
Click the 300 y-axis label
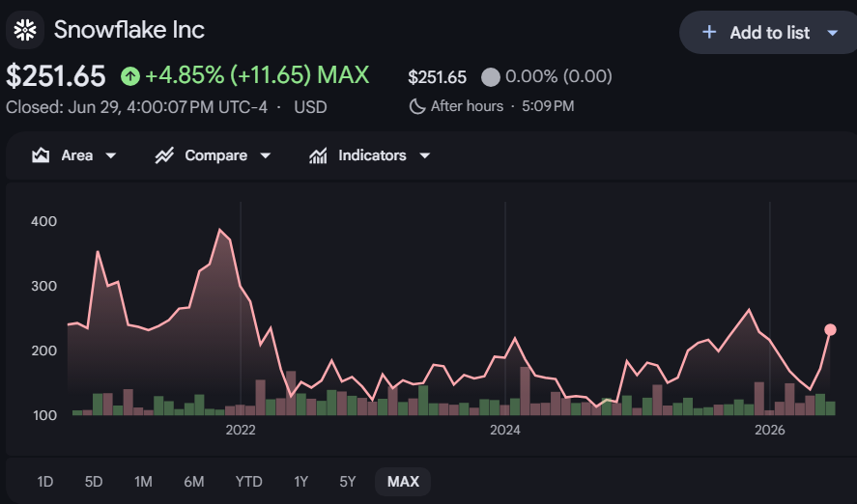[x=43, y=286]
